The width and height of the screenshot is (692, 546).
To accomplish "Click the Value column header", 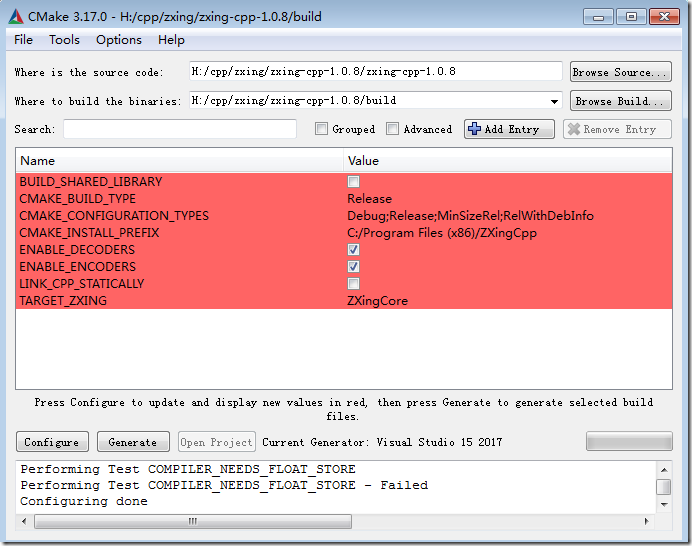I will pos(508,161).
